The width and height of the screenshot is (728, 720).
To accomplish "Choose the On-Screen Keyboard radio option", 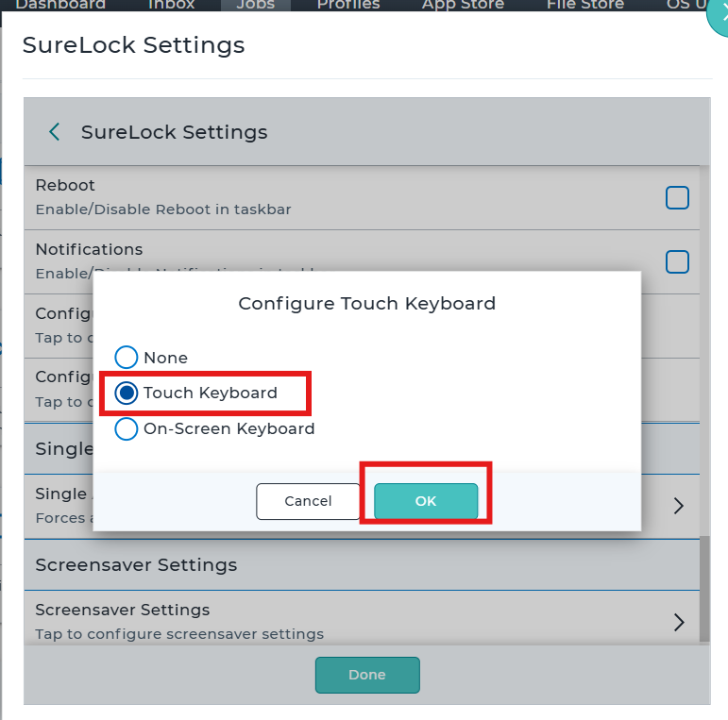I will tap(127, 428).
